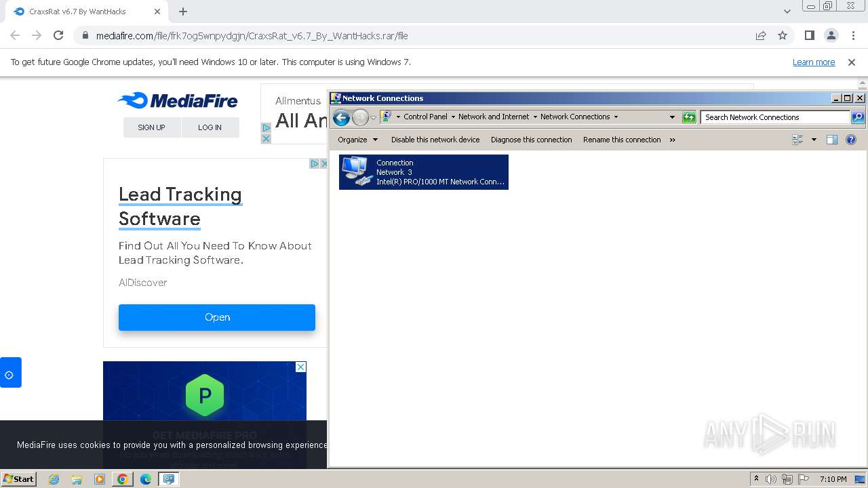868x488 pixels.
Task: Show more toolbar commands chevron
Action: pyautogui.click(x=672, y=140)
